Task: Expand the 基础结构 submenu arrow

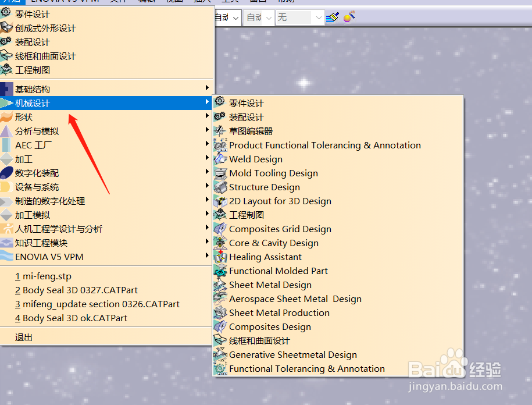Action: tap(207, 88)
